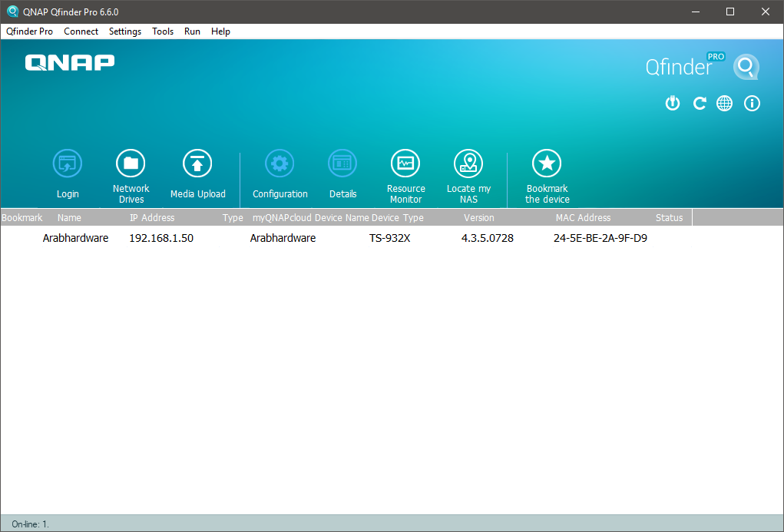Maximize the Qfinder Pro window
This screenshot has width=784, height=532.
[730, 12]
